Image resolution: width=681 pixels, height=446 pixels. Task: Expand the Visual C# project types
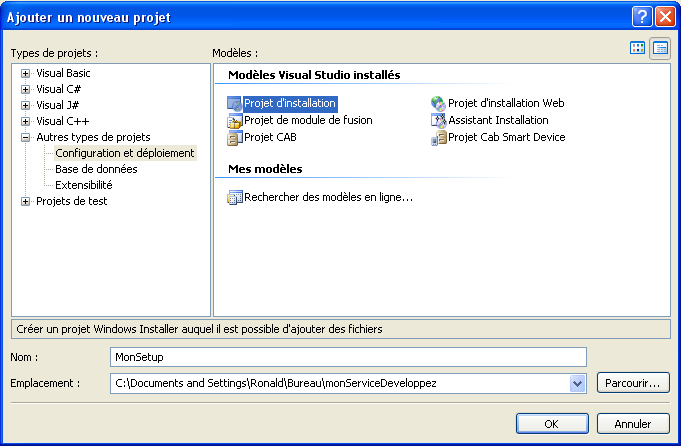pyautogui.click(x=26, y=89)
